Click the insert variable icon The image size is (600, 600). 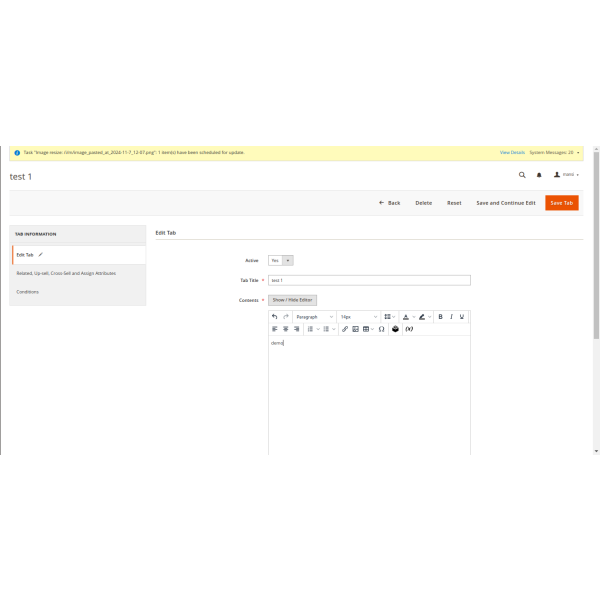(409, 329)
